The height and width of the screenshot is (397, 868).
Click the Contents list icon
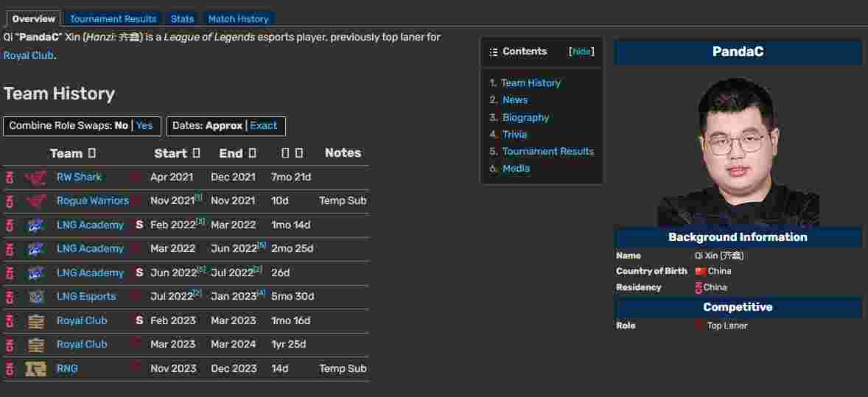pyautogui.click(x=494, y=52)
